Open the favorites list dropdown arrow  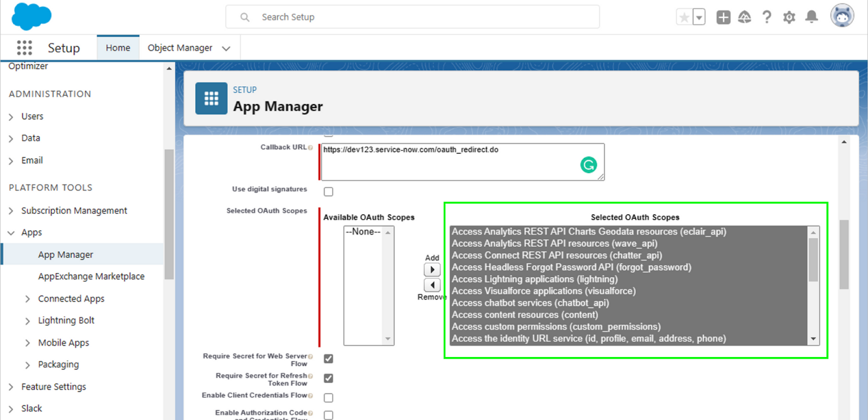coord(699,17)
